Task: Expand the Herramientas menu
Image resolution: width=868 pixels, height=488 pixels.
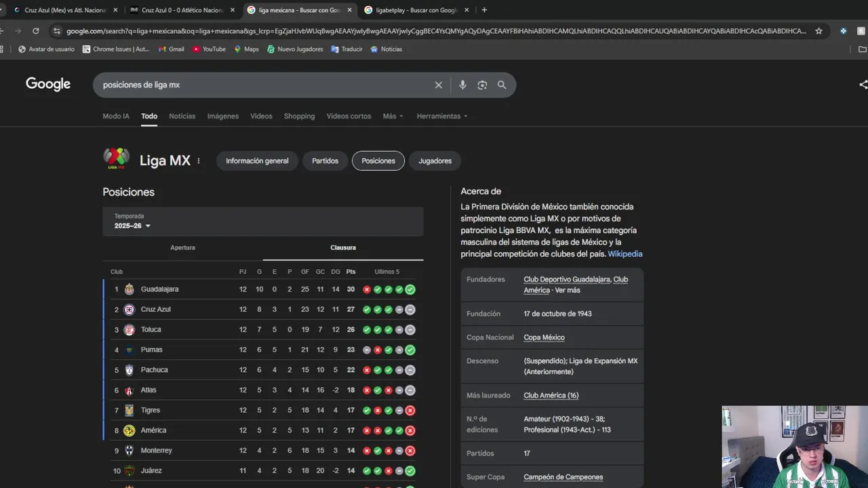Action: coord(442,116)
